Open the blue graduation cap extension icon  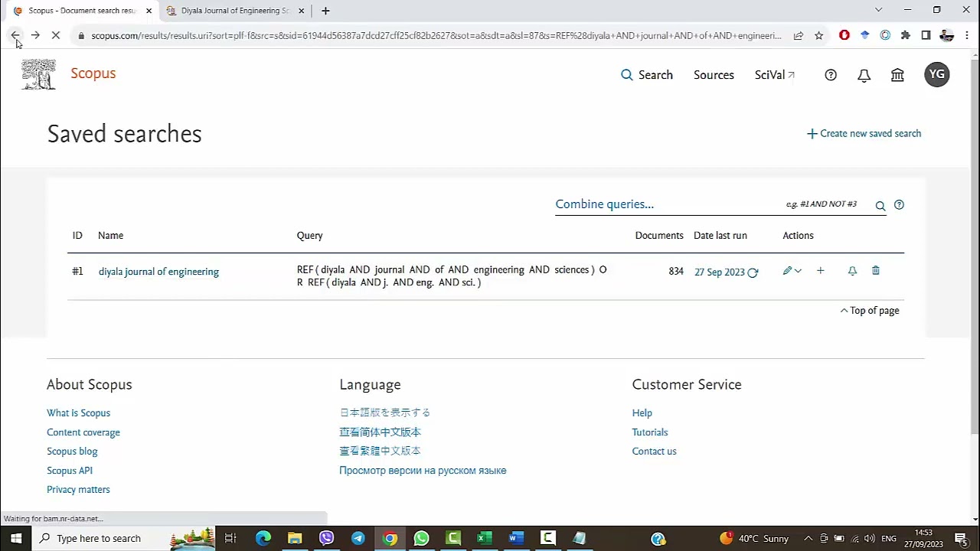(x=864, y=35)
